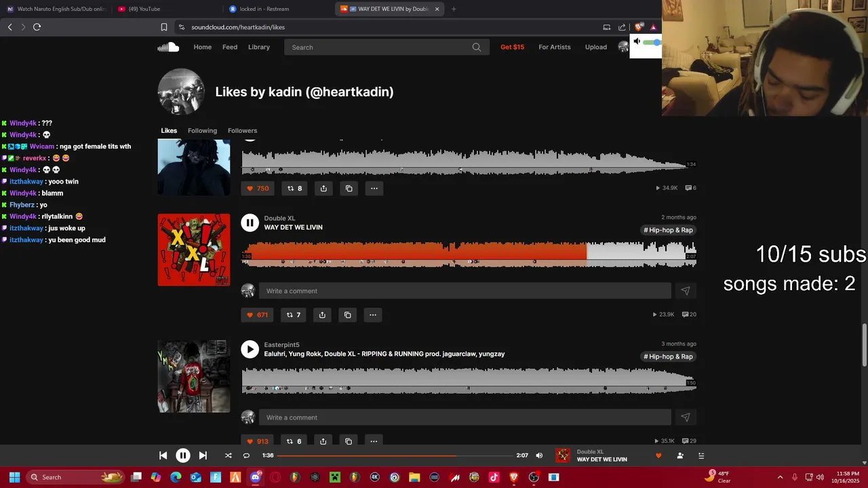Play the RIPPING & RUNNING track
The width and height of the screenshot is (868, 488).
tap(250, 349)
